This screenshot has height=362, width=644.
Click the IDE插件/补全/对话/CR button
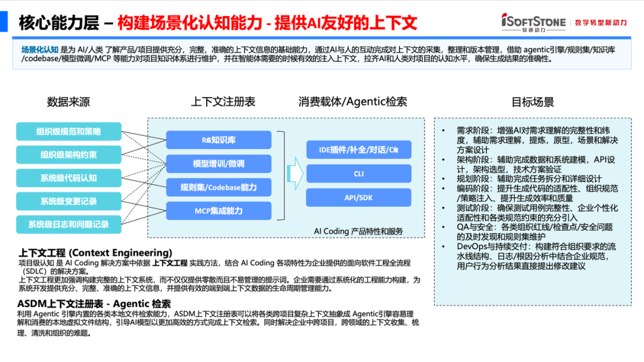point(358,150)
